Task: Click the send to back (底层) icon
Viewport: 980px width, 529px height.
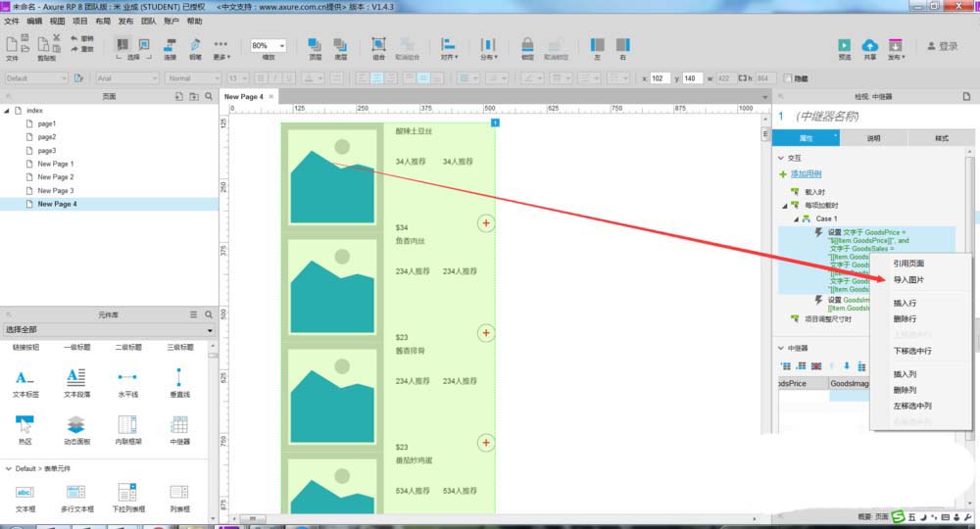Action: (340, 44)
